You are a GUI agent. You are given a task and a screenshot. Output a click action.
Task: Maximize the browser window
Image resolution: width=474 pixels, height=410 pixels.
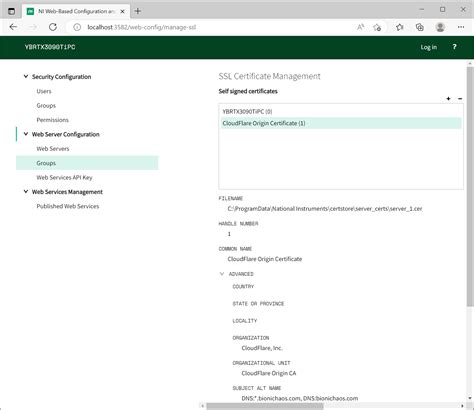442,9
